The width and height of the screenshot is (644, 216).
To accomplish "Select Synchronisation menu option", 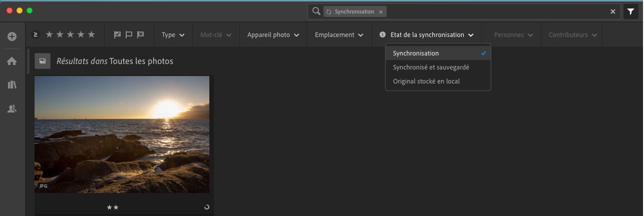I will [x=438, y=53].
